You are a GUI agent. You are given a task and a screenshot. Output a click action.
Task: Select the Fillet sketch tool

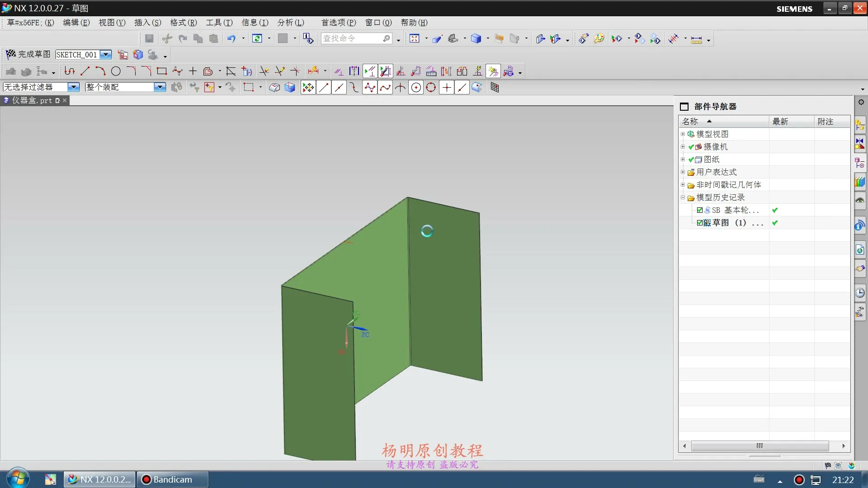[x=131, y=71]
